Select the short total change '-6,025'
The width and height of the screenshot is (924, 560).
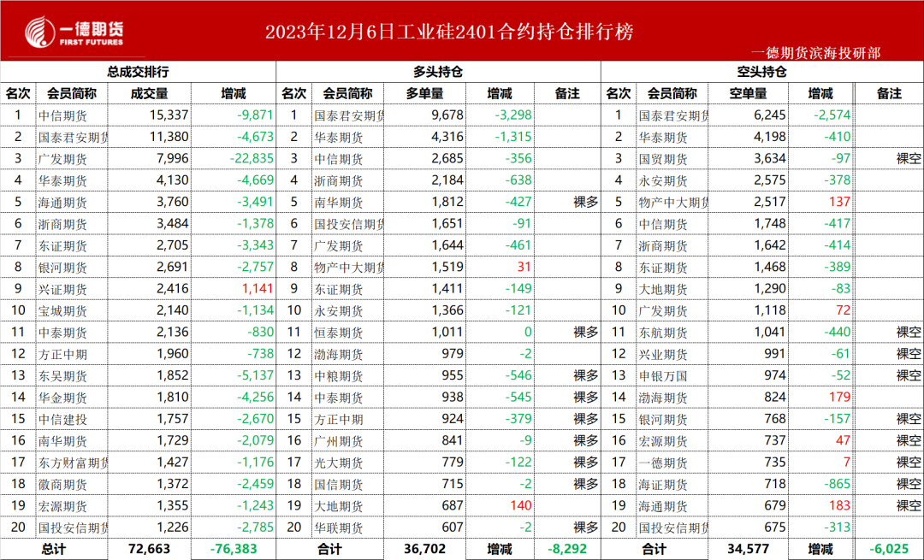click(889, 550)
